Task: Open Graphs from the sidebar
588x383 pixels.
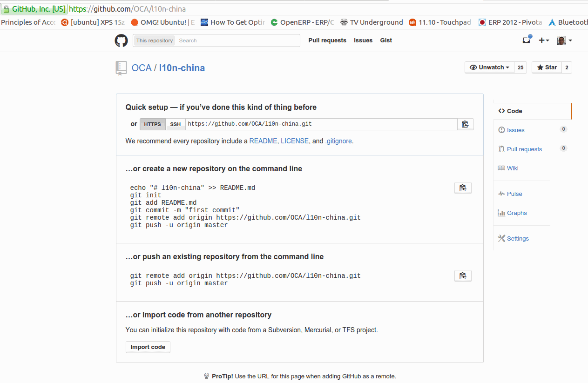Action: pos(517,213)
